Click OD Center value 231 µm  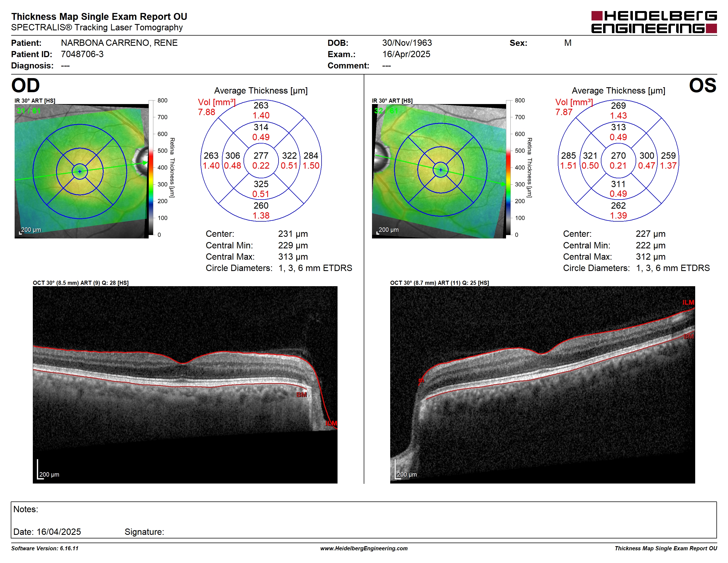click(293, 234)
